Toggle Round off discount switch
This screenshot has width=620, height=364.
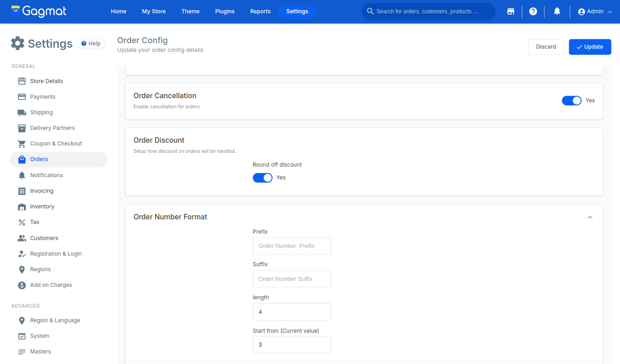(263, 178)
